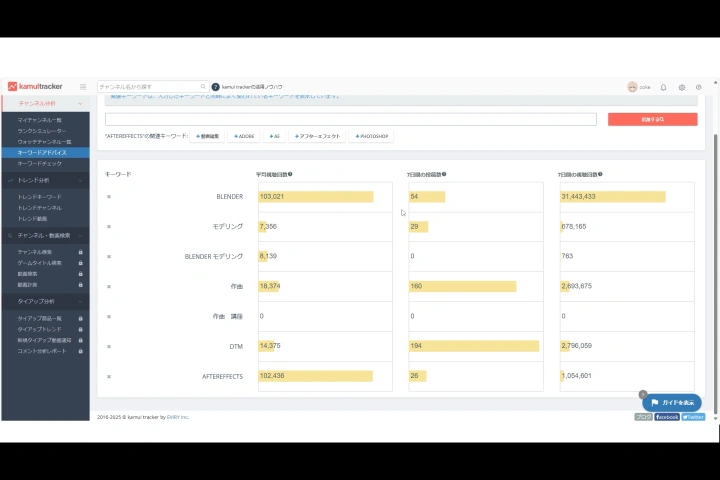This screenshot has width=720, height=480.
Task: Open the EVIRY Inc. footer link
Action: (x=177, y=417)
